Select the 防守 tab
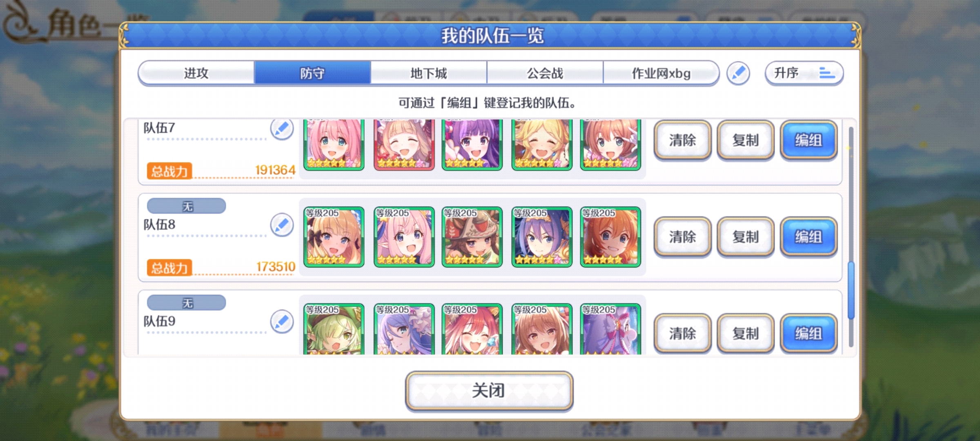Viewport: 980px width, 441px height. [312, 73]
